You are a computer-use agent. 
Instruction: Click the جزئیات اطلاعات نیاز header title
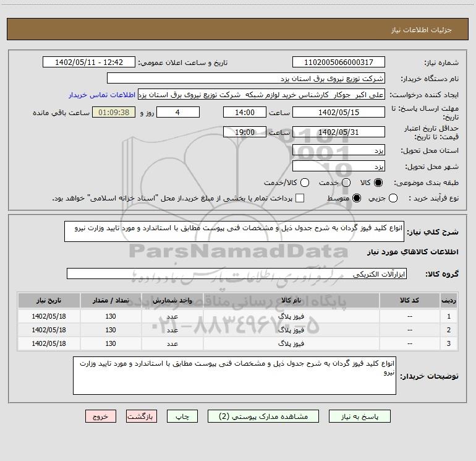tap(421, 30)
